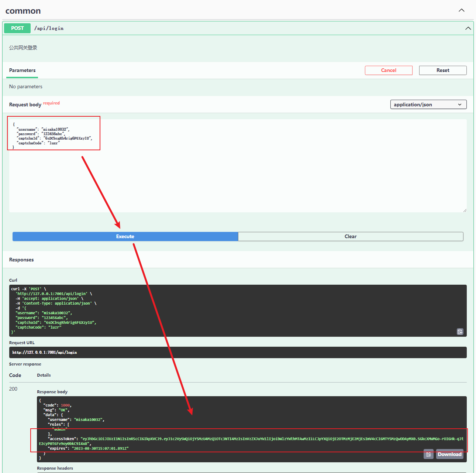Screen dimensions: 476x473
Task: Open the /api/login endpoint path link
Action: pos(49,28)
